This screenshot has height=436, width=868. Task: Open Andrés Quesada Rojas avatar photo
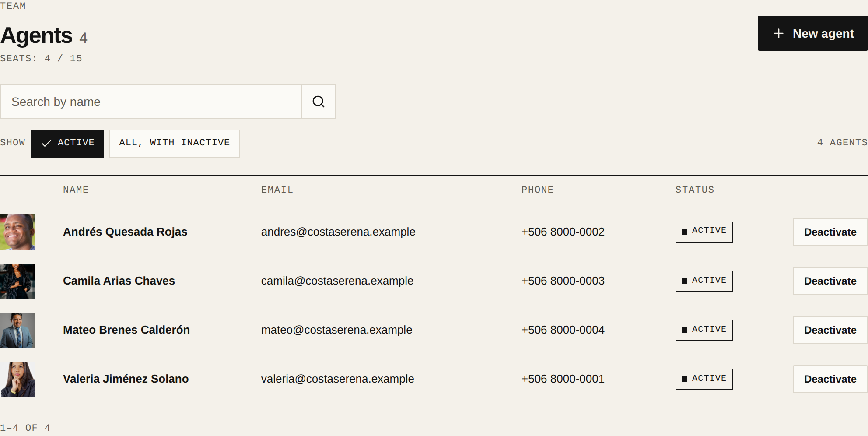pos(17,232)
